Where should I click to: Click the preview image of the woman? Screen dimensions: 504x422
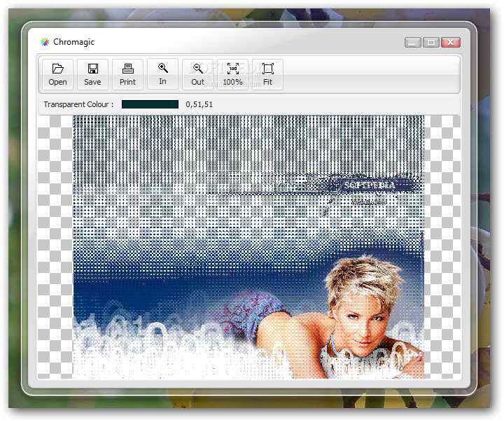248,247
